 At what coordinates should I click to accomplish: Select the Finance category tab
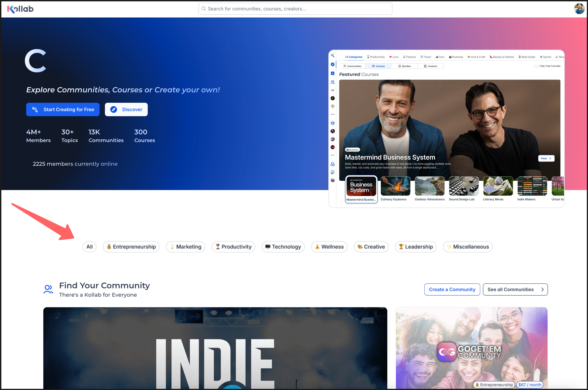[x=409, y=57]
